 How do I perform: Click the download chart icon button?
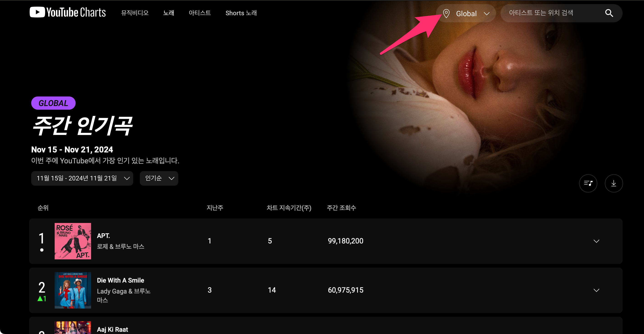click(613, 183)
